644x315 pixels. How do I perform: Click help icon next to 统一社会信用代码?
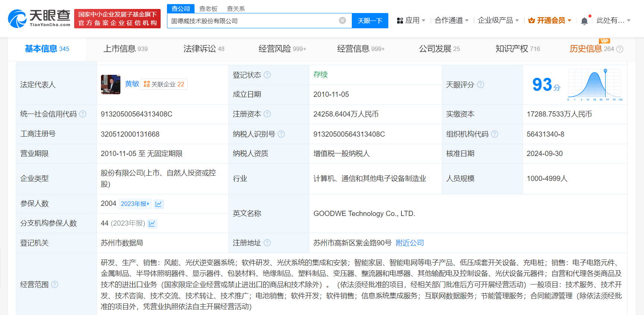coord(83,114)
